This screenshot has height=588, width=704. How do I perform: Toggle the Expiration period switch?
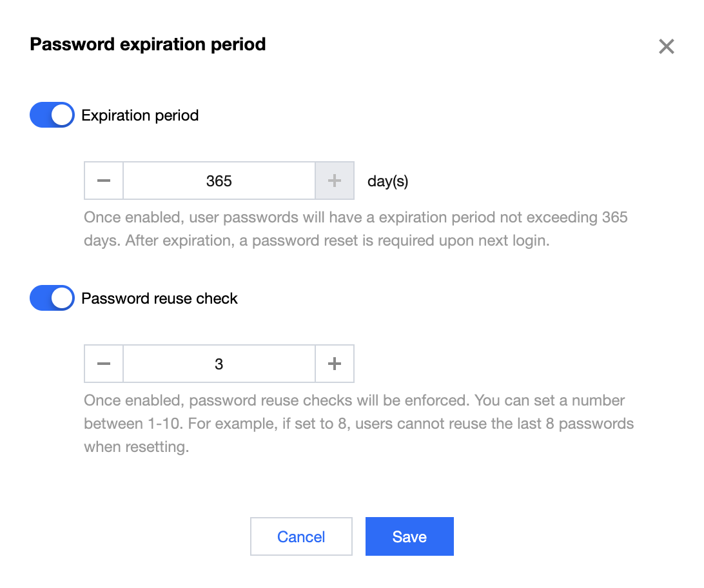point(52,115)
